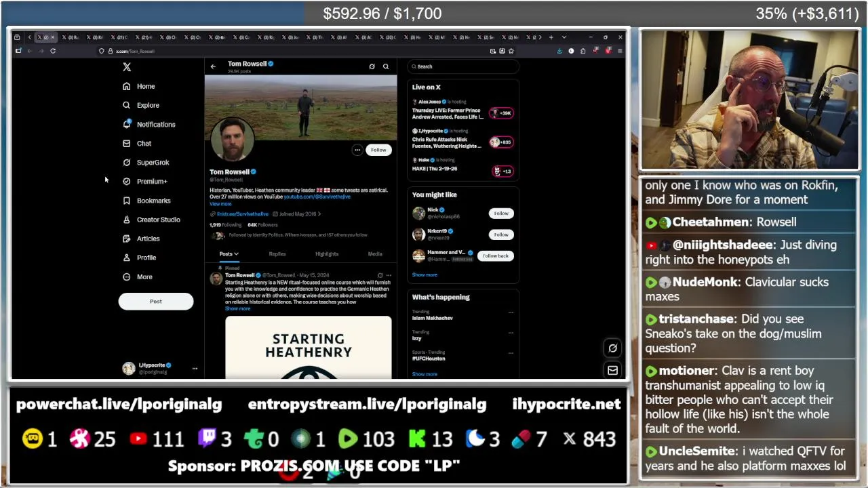
Task: Reload the page with the browser refresh icon
Action: tap(53, 51)
